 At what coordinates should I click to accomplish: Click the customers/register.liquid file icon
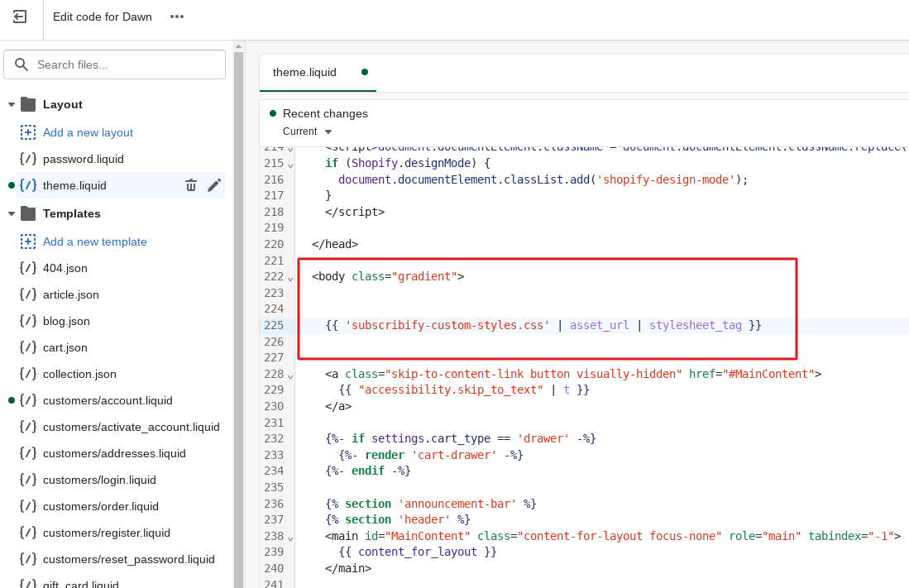pyautogui.click(x=28, y=533)
